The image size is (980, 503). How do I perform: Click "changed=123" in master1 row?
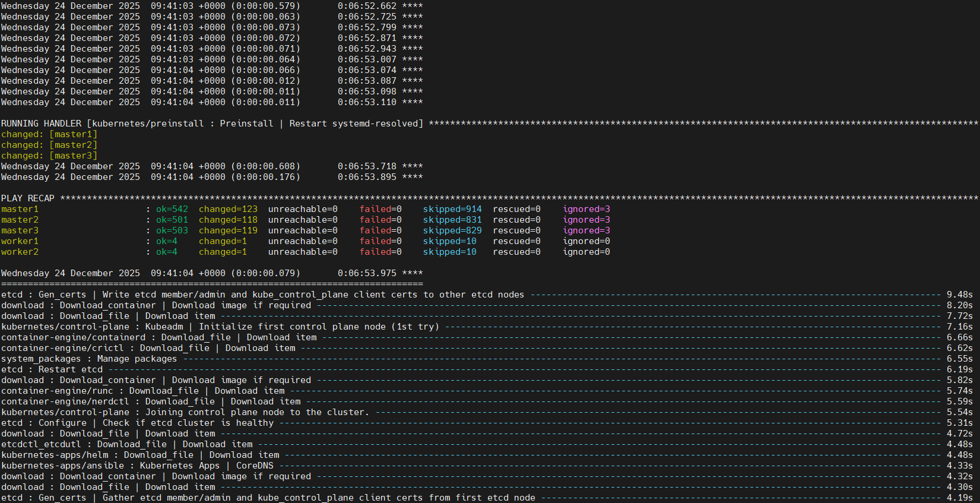point(229,209)
